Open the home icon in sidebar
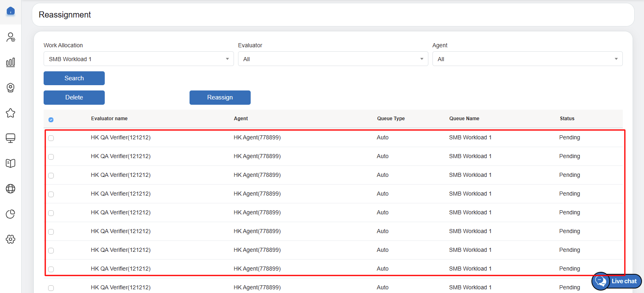Image resolution: width=644 pixels, height=293 pixels. tap(11, 11)
